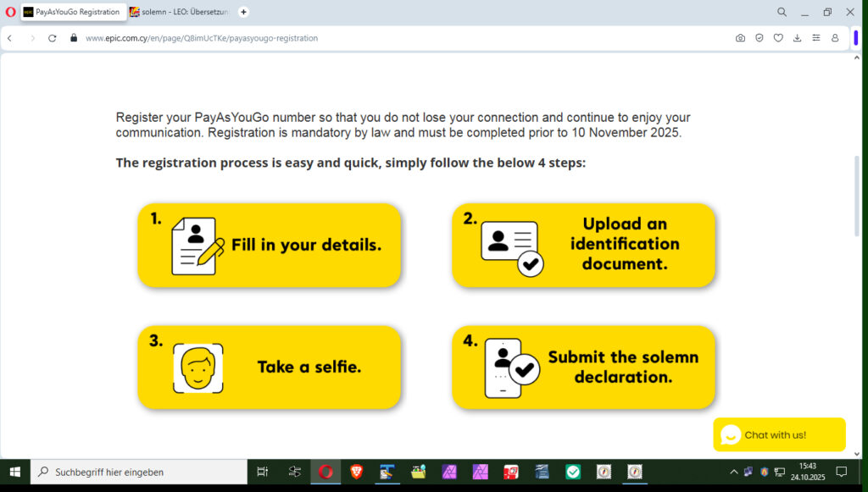
Task: Select 'Submit the solemn declaration' step
Action: (583, 368)
